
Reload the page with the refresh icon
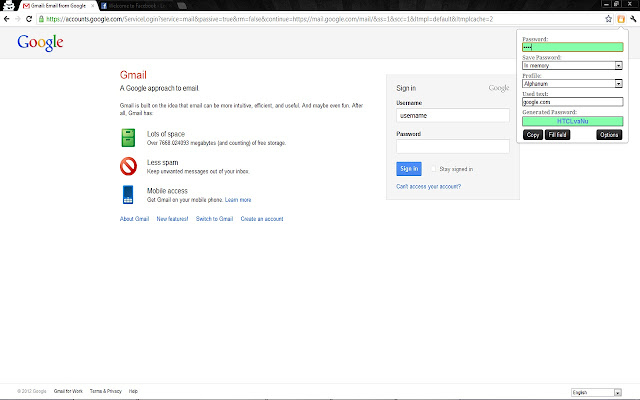[29, 19]
